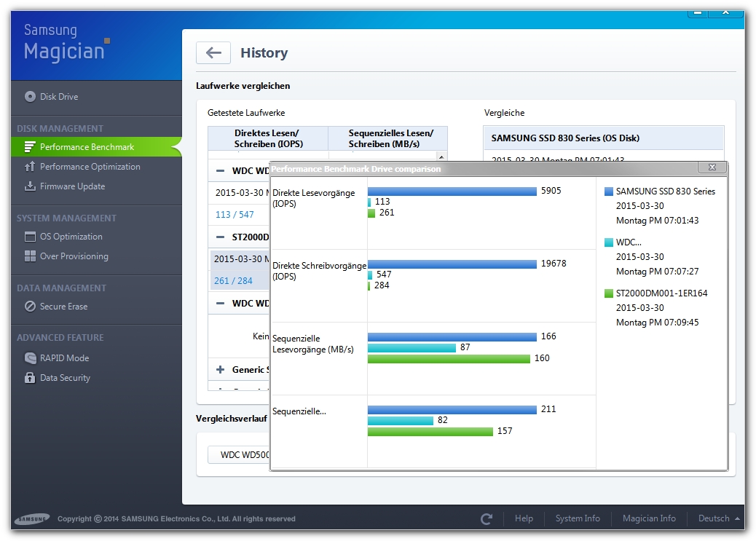Open Secure Erase in the sidebar
This screenshot has height=541, width=756.
coord(63,307)
